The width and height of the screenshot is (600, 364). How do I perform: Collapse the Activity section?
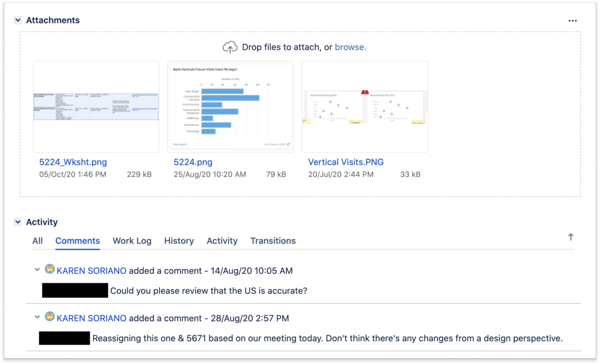pyautogui.click(x=18, y=222)
